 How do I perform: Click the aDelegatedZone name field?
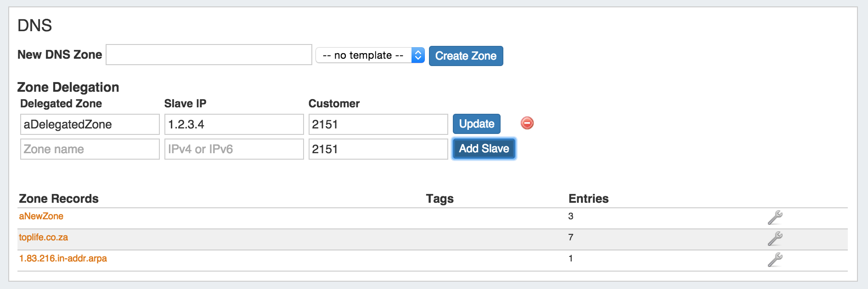click(x=90, y=124)
